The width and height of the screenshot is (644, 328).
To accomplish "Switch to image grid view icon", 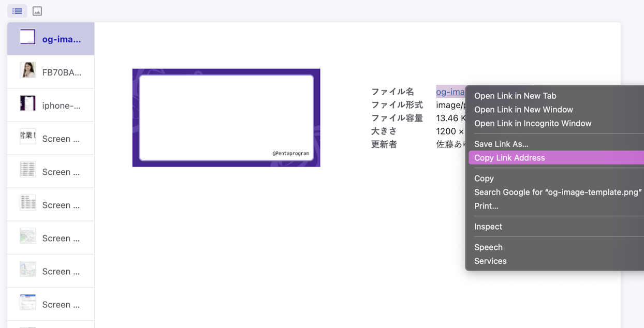I will (x=37, y=11).
